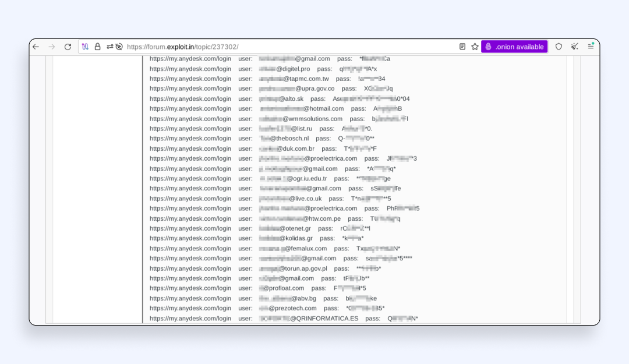The height and width of the screenshot is (364, 629).
Task: Bookmark this page with the star
Action: click(475, 47)
